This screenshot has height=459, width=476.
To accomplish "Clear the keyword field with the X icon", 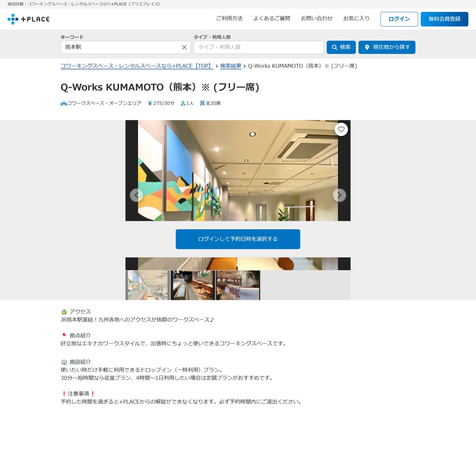I will point(184,47).
